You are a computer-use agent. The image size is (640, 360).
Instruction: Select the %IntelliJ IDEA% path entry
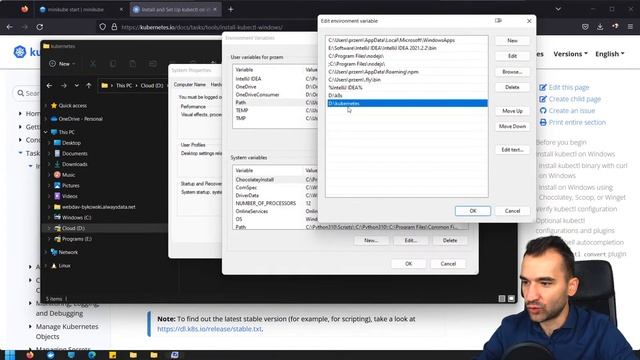(x=407, y=87)
